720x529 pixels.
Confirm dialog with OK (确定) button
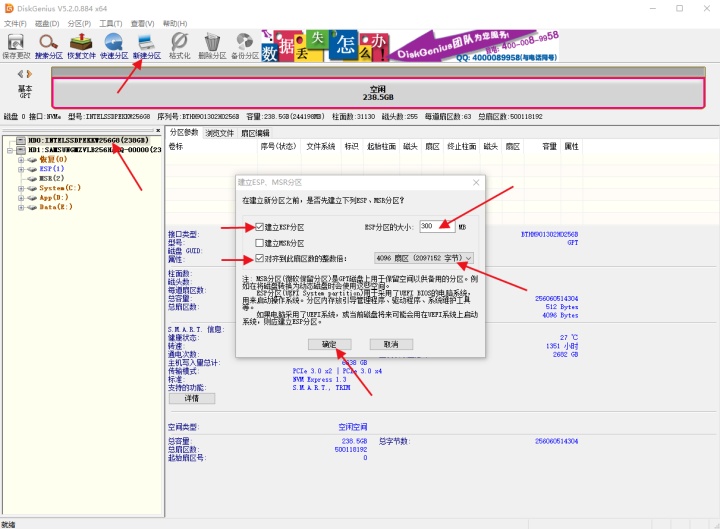(329, 344)
